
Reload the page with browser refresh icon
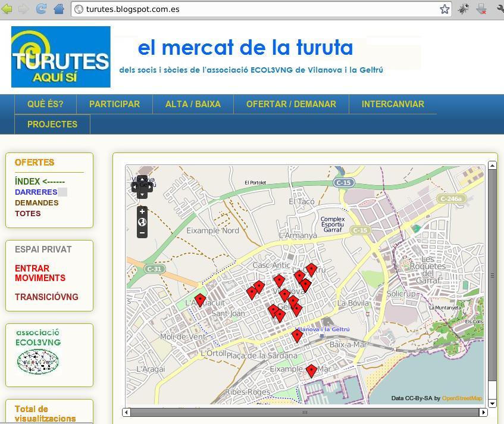point(41,9)
